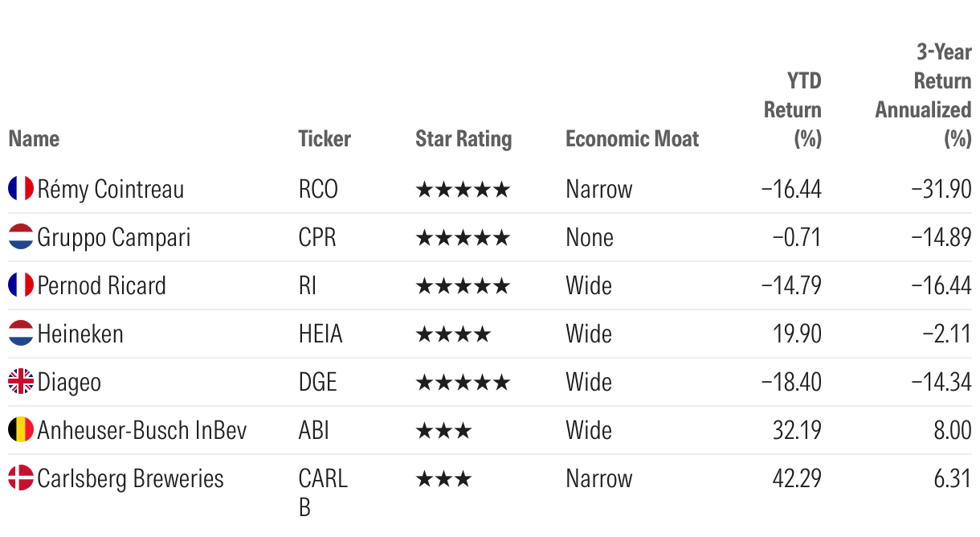Image resolution: width=980 pixels, height=537 pixels.
Task: Open the Anheuser-Busch InBev company name
Action: click(142, 430)
